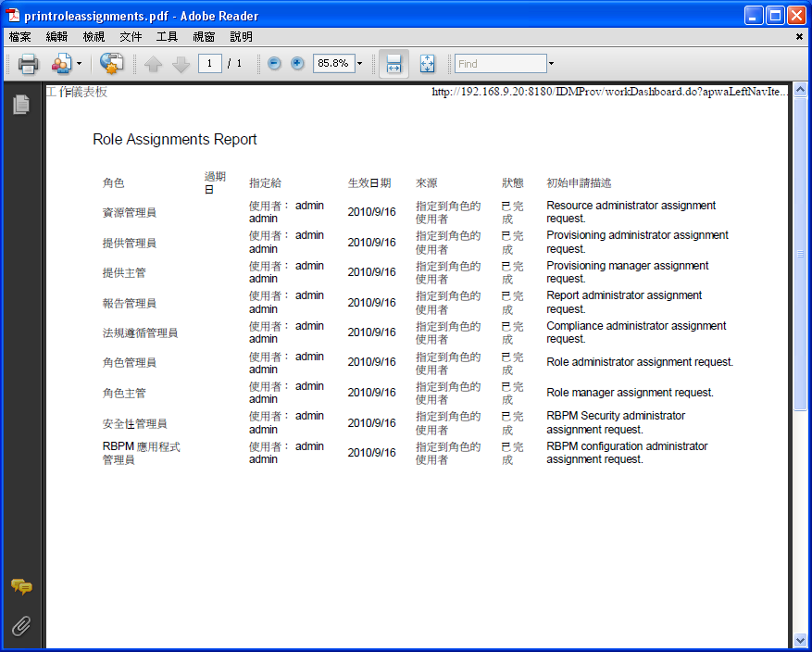Click the vertical scrollbar thumb

coord(800,254)
